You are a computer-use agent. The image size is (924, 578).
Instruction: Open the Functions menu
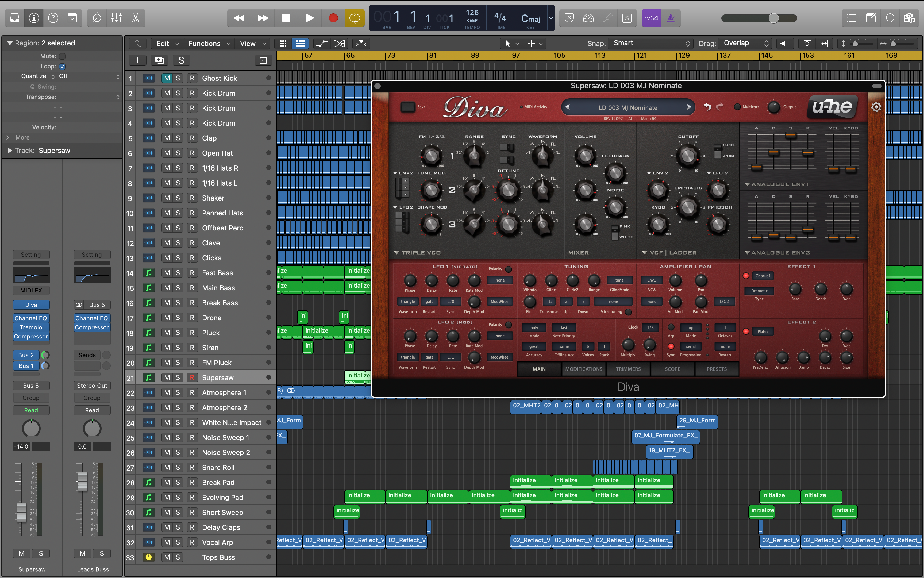[x=209, y=44]
